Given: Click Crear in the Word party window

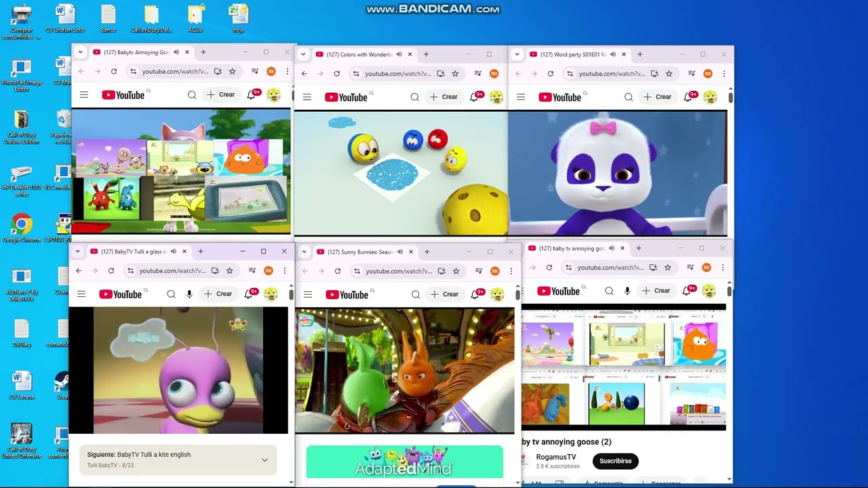Looking at the screenshot, I should 658,97.
